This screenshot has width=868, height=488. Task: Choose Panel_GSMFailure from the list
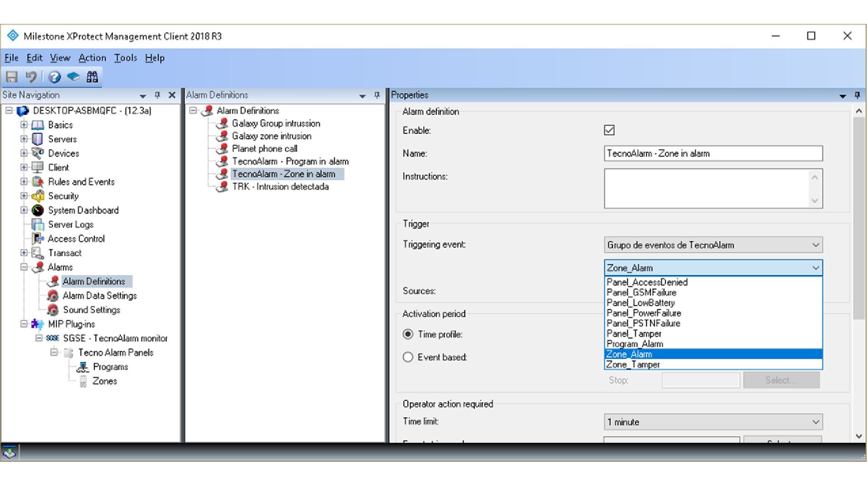pos(713,293)
